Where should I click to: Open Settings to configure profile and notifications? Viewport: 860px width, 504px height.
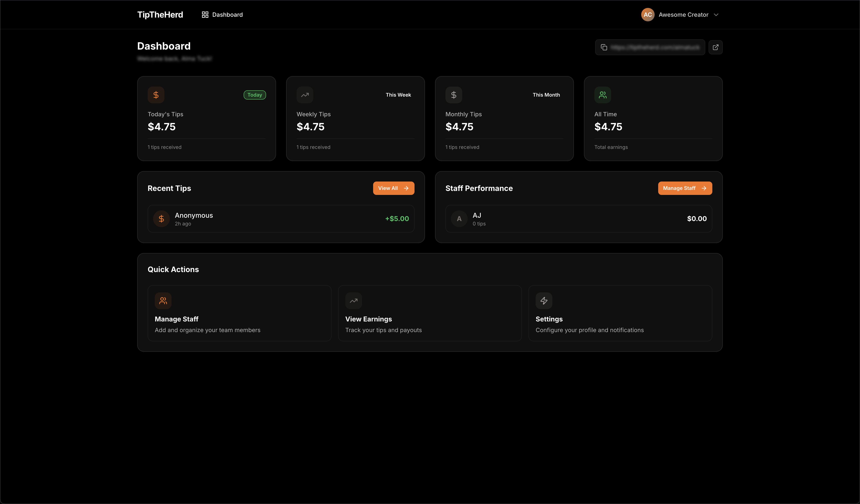[x=620, y=313]
